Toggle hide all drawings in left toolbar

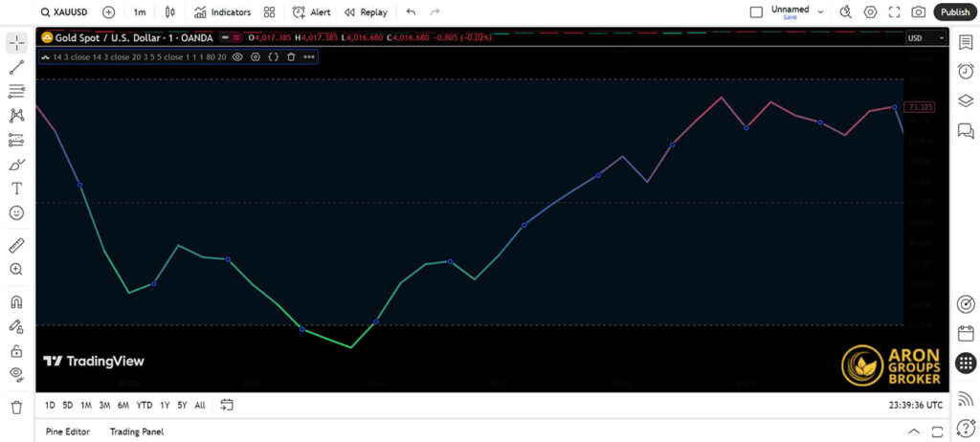pyautogui.click(x=16, y=373)
